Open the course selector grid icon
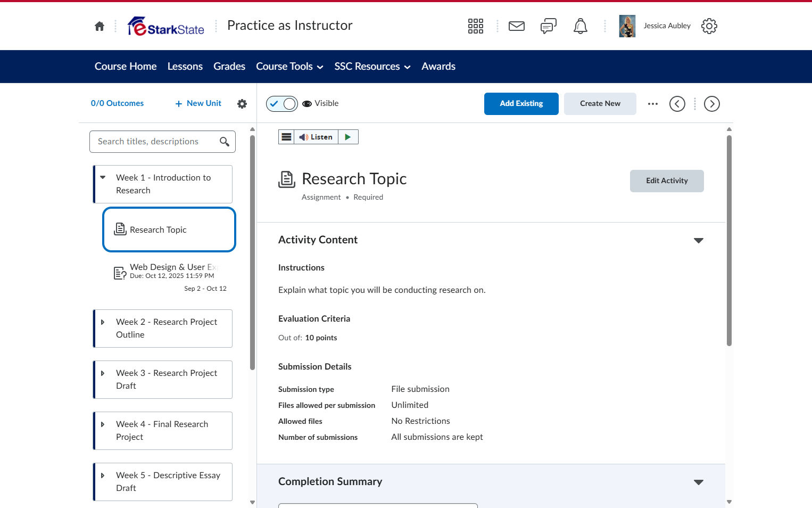 (476, 26)
